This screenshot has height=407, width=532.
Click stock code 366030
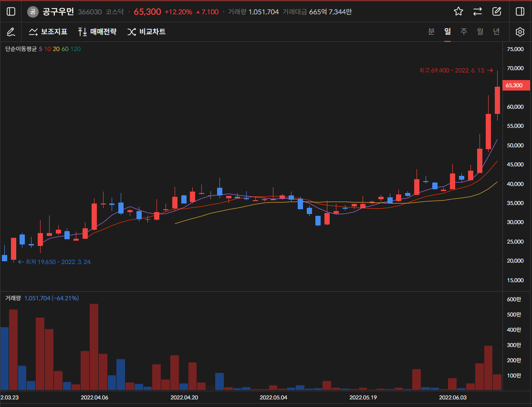(90, 12)
